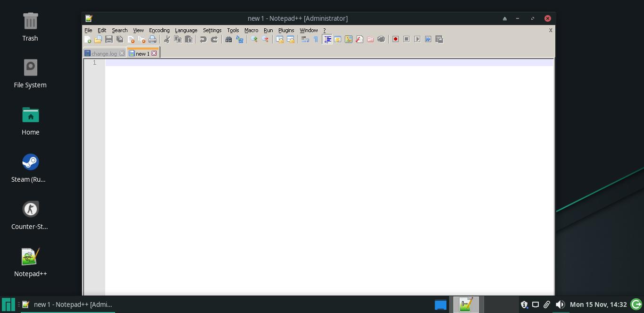Viewport: 644px width, 313px height.
Task: Toggle synchronized vertical scrolling
Action: click(x=280, y=39)
